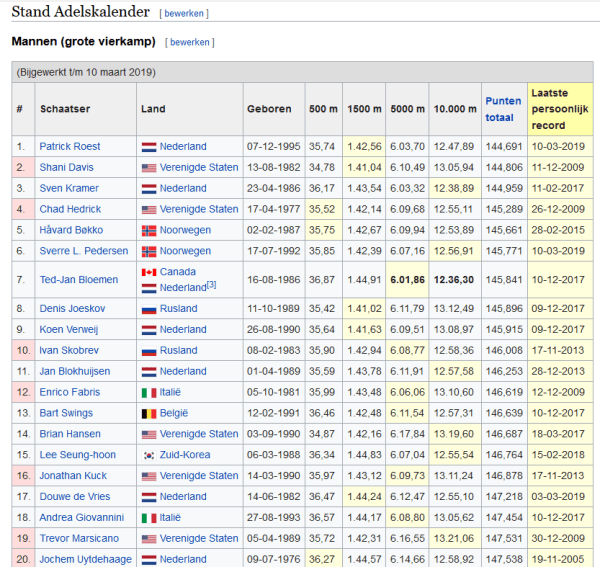Go to Bart Swings' skater page
The image size is (600, 567).
pyautogui.click(x=67, y=413)
